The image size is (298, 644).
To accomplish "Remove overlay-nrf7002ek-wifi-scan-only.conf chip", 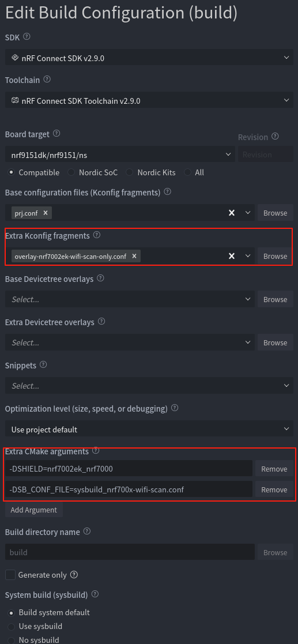I will point(134,256).
